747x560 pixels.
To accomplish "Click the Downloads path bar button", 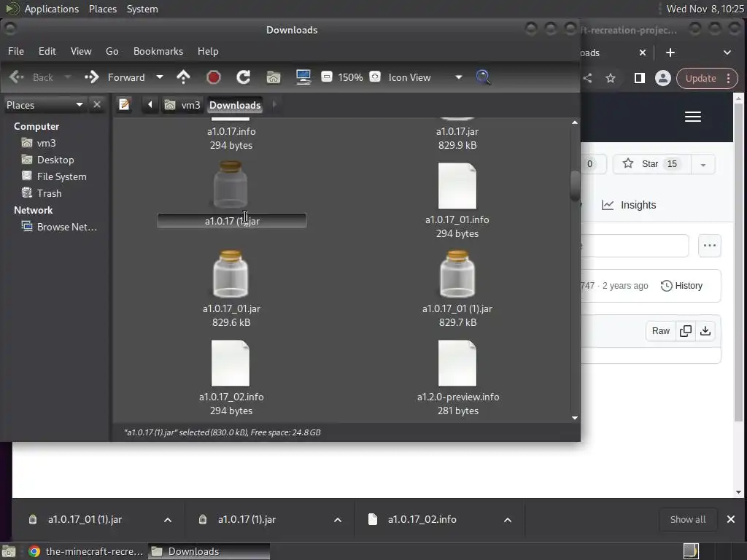I will (235, 105).
